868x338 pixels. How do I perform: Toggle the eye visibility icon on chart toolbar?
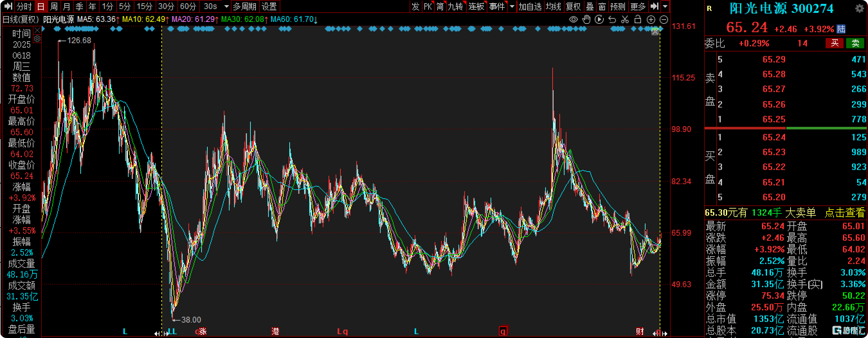(573, 20)
